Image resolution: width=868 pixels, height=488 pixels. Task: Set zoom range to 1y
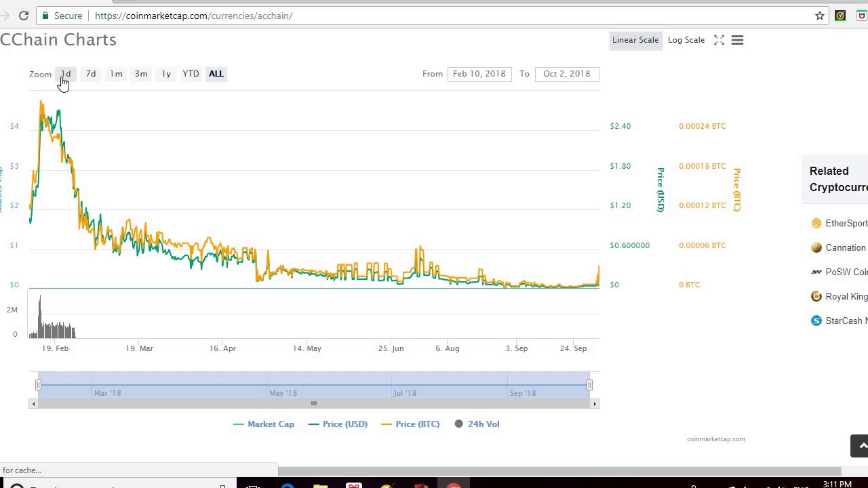166,74
